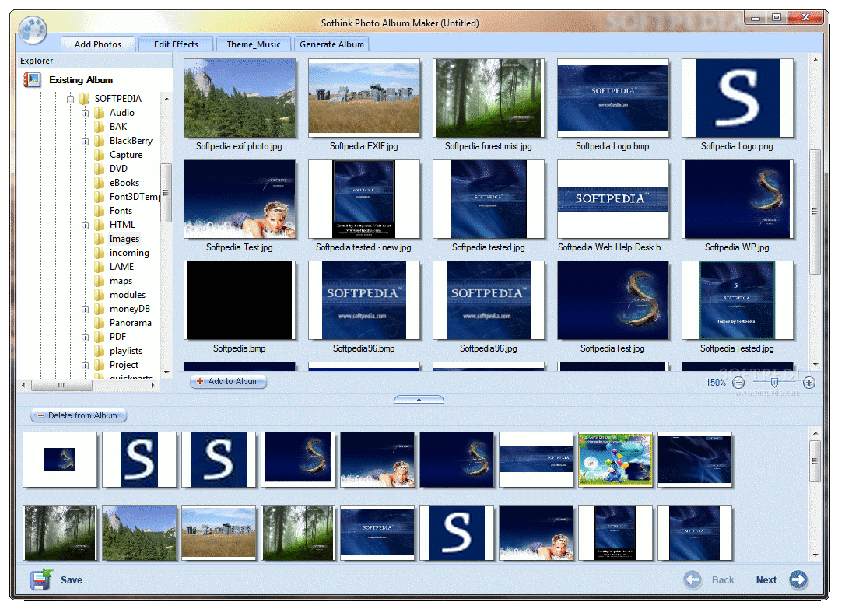The height and width of the screenshot is (616, 845).
Task: Select the Fonts folder
Action: [121, 211]
